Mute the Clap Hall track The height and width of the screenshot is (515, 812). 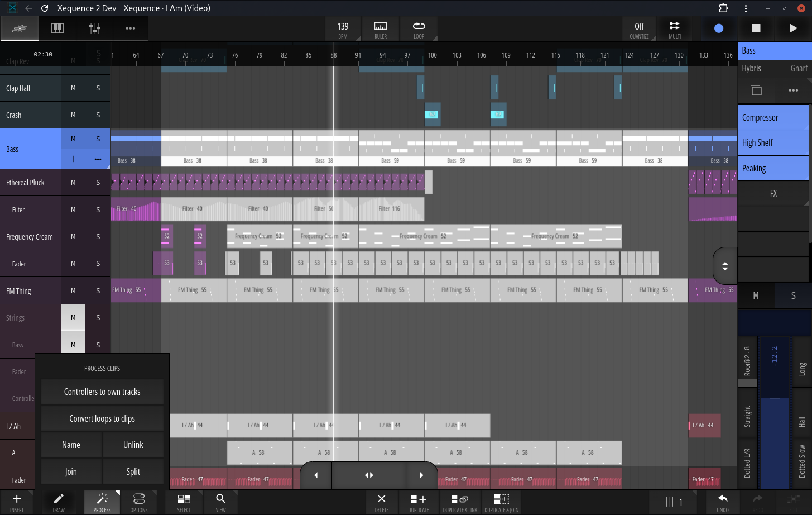[x=73, y=88]
